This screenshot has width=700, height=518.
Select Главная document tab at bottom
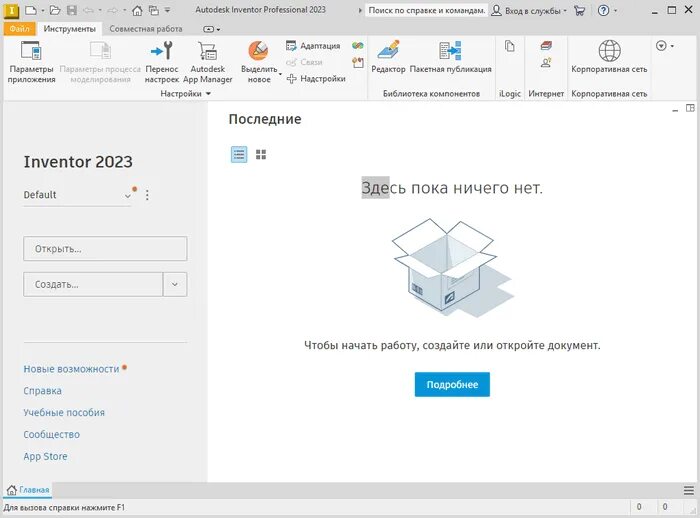pos(28,490)
